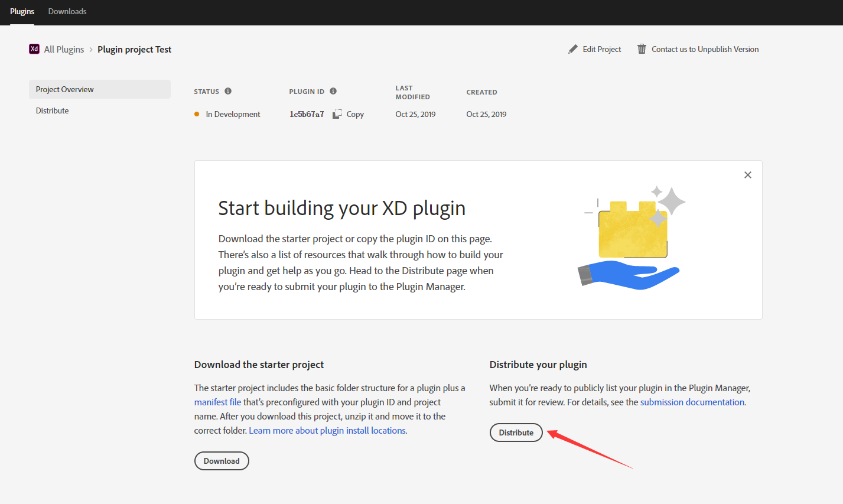Click the Start building your XD plugin heading

pos(342,208)
